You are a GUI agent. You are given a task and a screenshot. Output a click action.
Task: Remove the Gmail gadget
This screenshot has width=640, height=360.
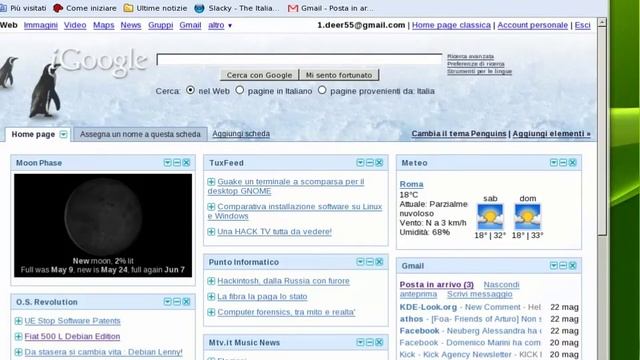572,266
